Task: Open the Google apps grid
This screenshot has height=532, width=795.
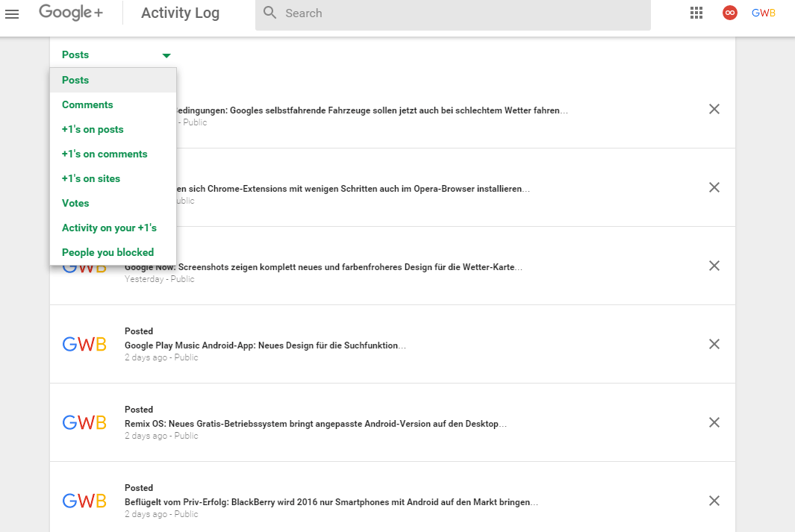Action: click(x=696, y=13)
